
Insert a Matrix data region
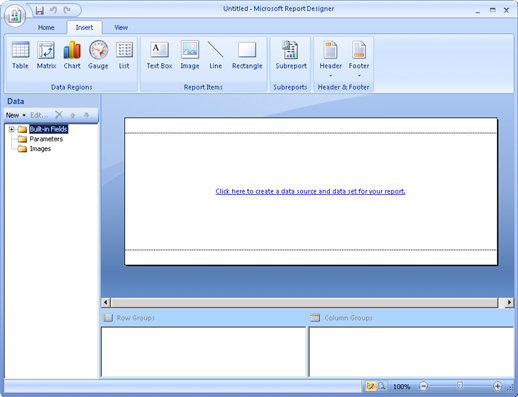click(x=46, y=55)
